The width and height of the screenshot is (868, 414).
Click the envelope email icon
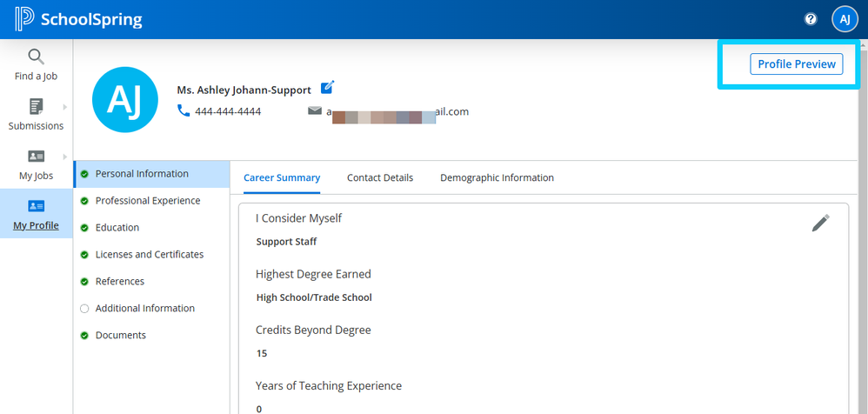coord(315,111)
